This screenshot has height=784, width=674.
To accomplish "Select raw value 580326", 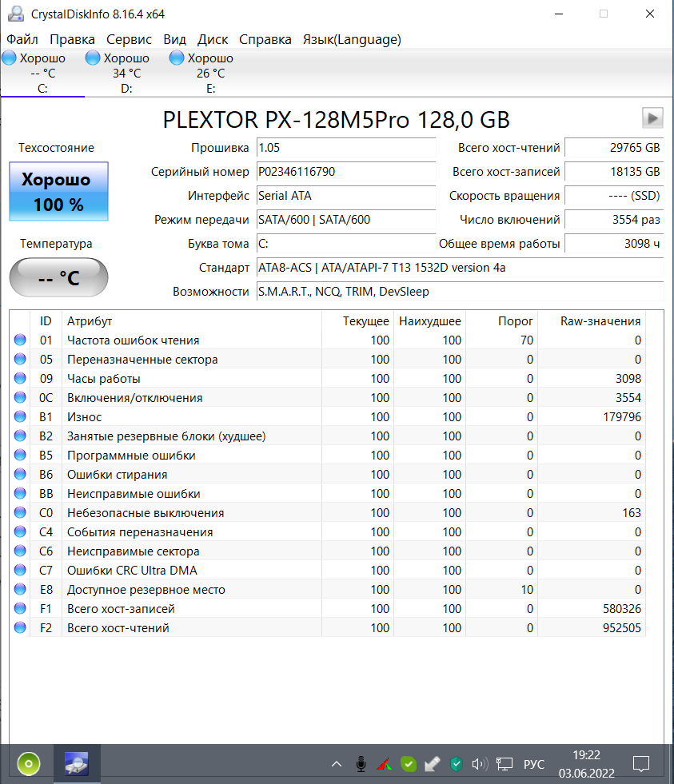I will 622,608.
